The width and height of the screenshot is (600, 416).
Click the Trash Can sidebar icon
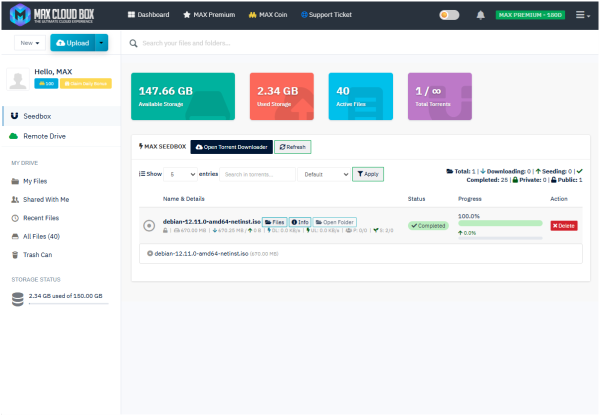coord(14,253)
